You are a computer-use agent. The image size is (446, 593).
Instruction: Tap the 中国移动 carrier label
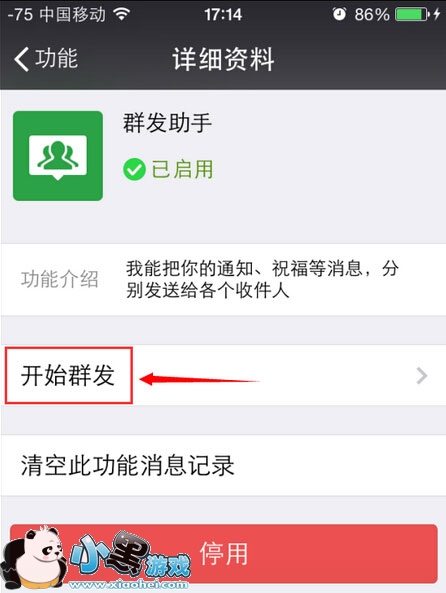[x=72, y=14]
